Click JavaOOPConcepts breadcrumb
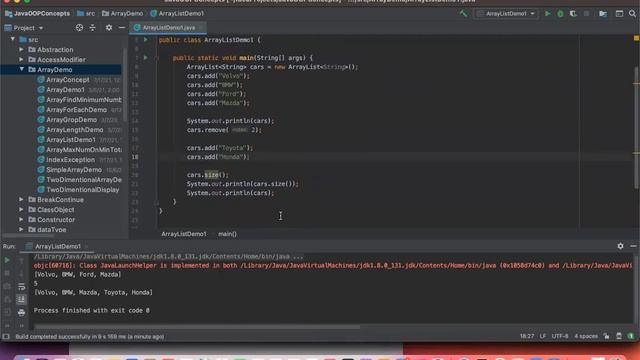 37,13
